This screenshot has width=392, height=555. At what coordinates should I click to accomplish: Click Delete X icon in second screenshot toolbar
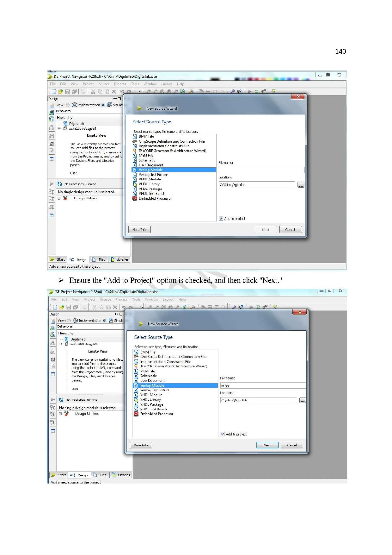click(x=115, y=307)
